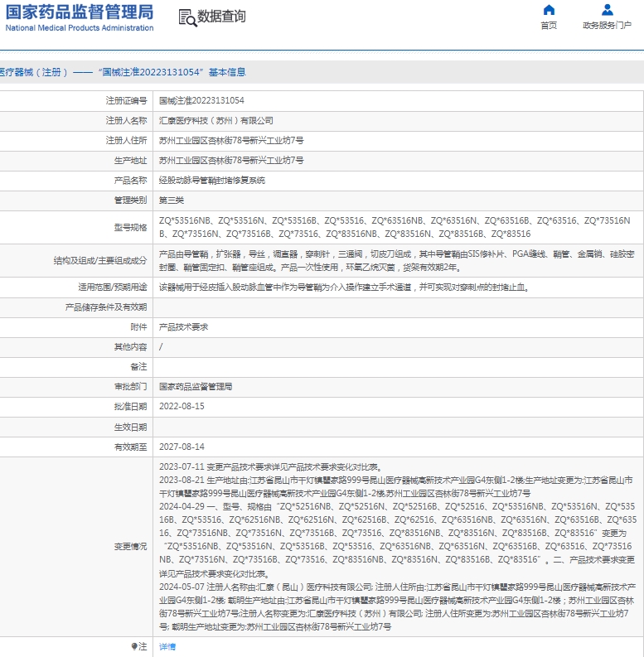Click the 产品名称 row label
644x657 pixels.
click(130, 181)
